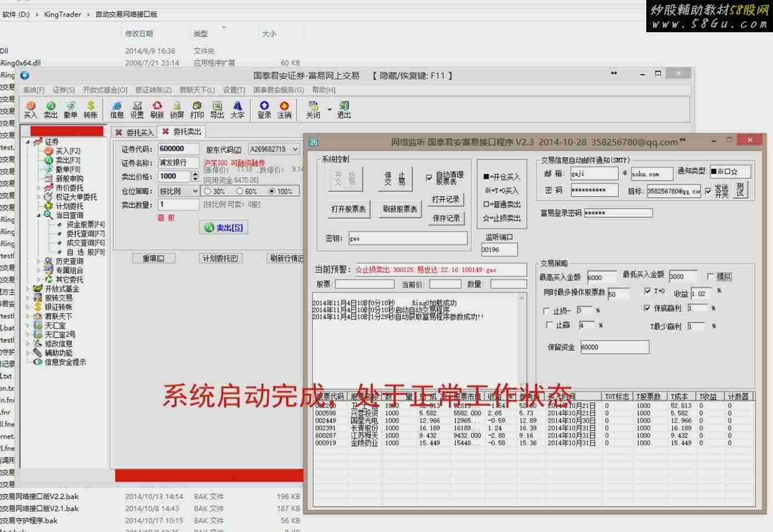Toggle the 保底赢利 checkbox
Viewport: 773px width, 532px height.
coord(647,308)
